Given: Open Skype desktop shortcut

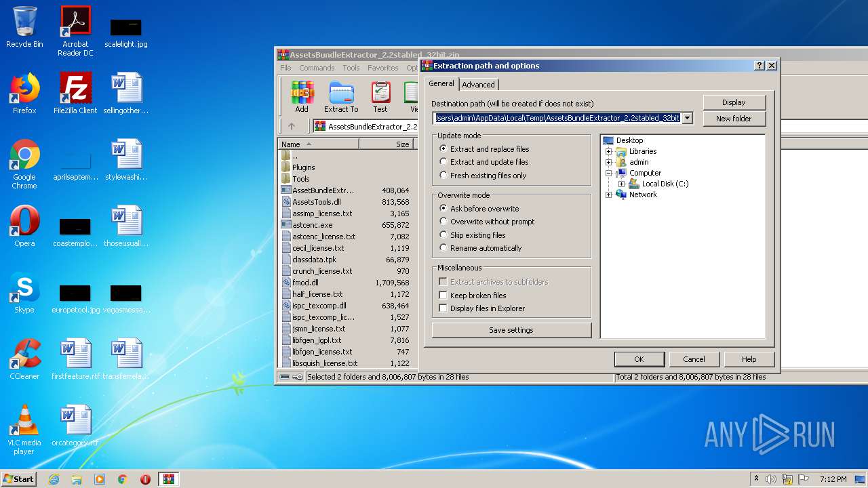Looking at the screenshot, I should click(24, 293).
